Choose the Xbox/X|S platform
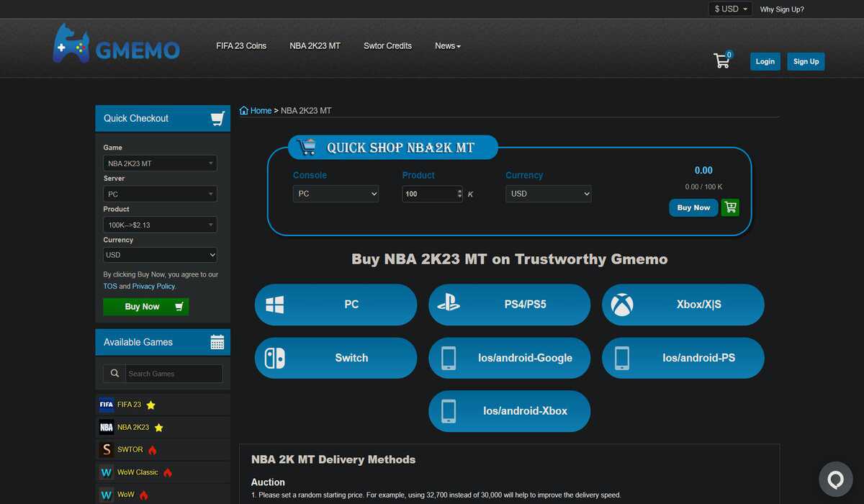864x504 pixels. tap(683, 305)
